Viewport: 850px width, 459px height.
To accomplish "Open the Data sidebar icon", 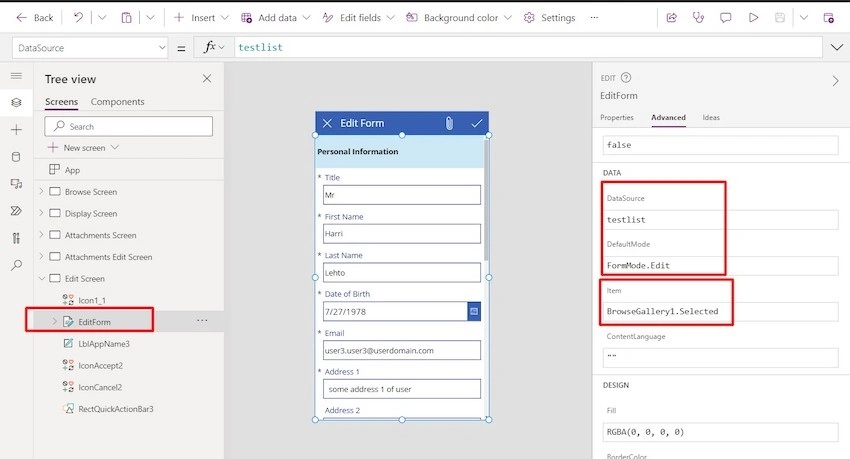I will (16, 157).
